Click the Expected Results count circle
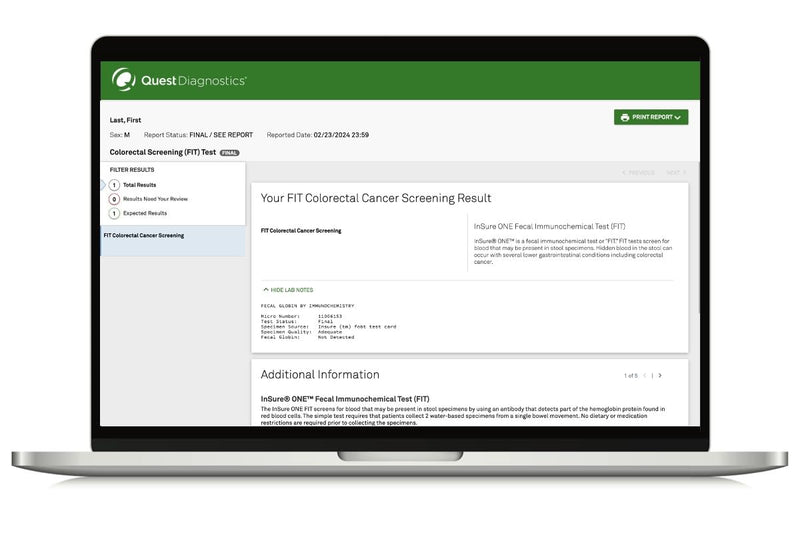This screenshot has width=800, height=533. tap(114, 213)
